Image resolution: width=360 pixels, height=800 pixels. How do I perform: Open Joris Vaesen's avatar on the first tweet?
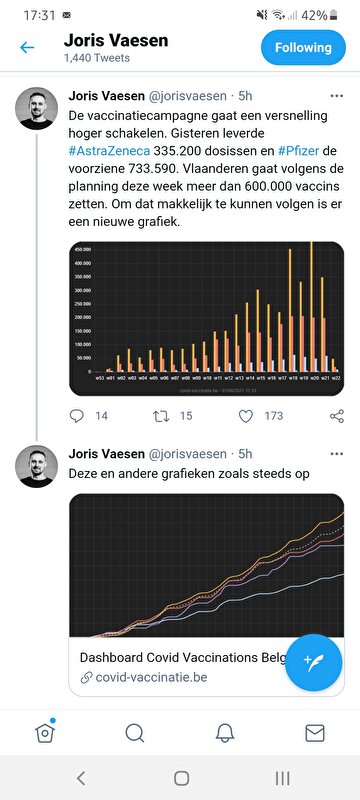[36, 108]
